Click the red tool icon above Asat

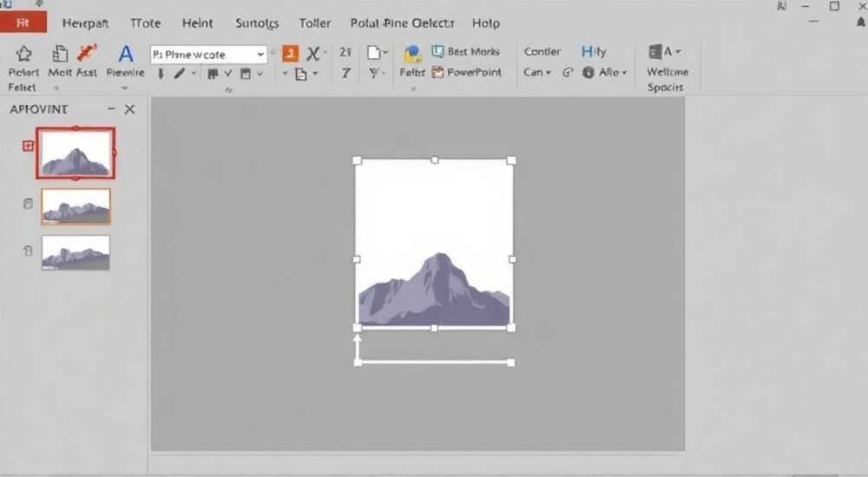87,53
